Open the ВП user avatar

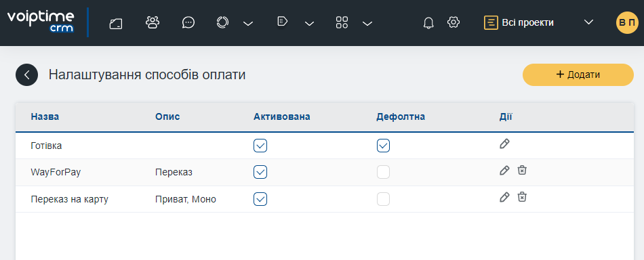[x=627, y=22]
